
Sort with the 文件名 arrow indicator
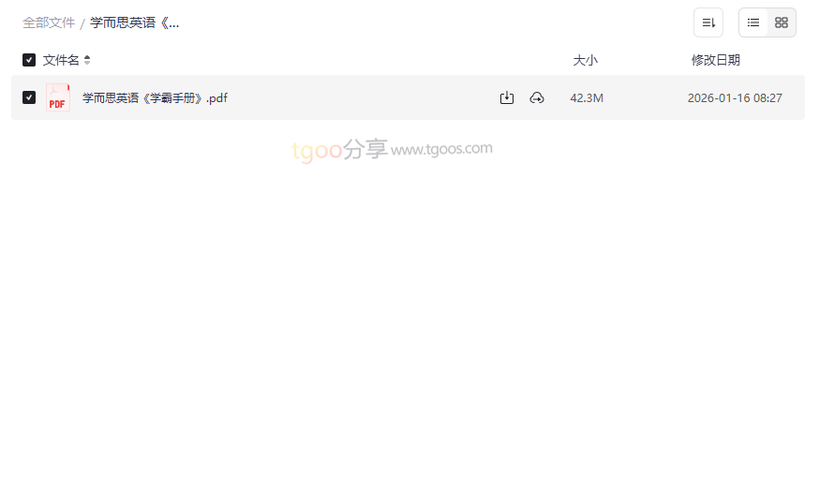click(87, 60)
